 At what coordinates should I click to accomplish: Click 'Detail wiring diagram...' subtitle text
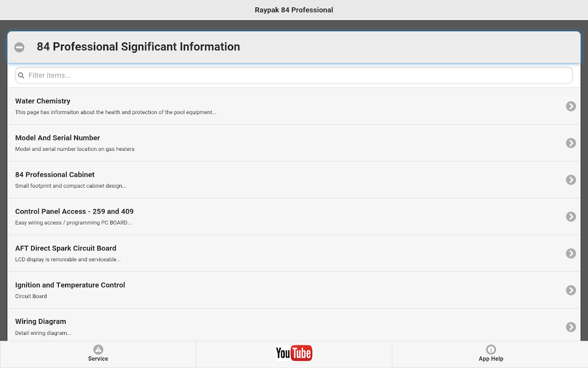tap(43, 333)
